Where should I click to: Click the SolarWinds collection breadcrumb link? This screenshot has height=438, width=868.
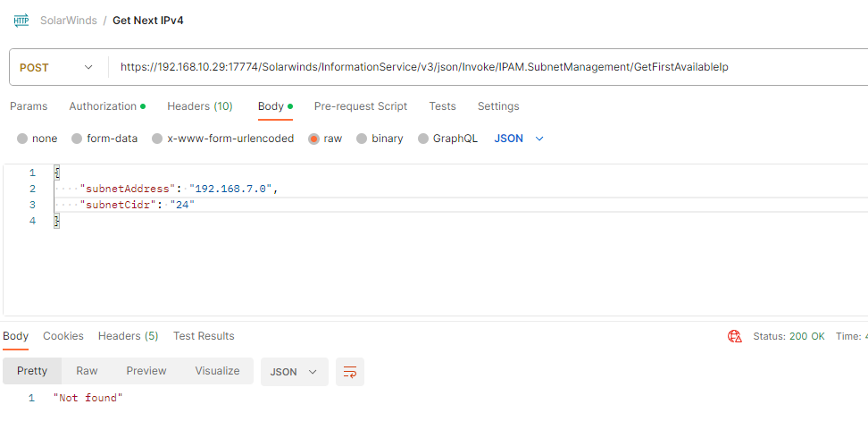click(69, 21)
